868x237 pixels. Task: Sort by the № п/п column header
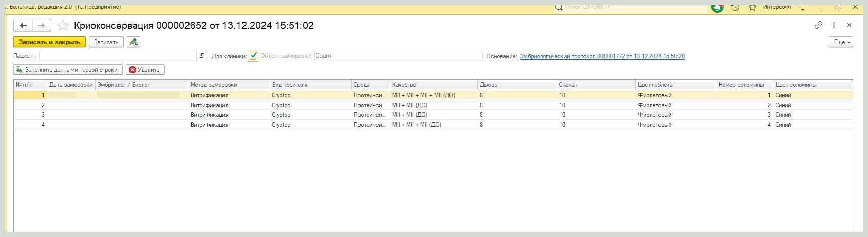[30, 85]
